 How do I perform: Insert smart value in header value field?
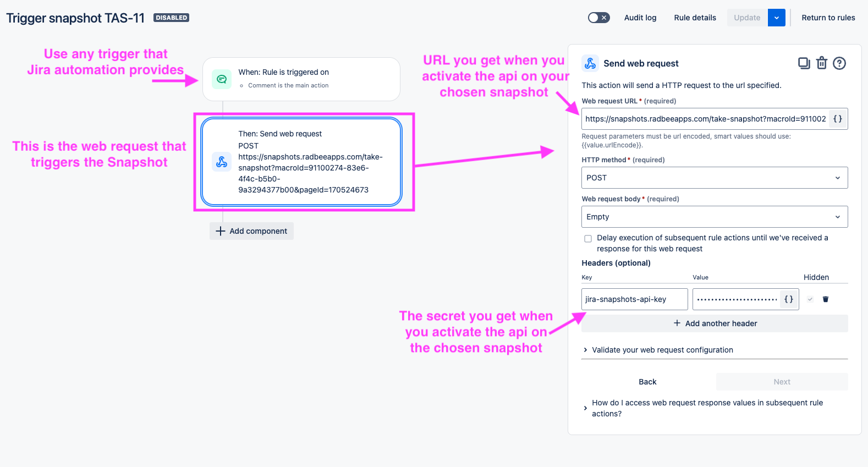coord(789,299)
